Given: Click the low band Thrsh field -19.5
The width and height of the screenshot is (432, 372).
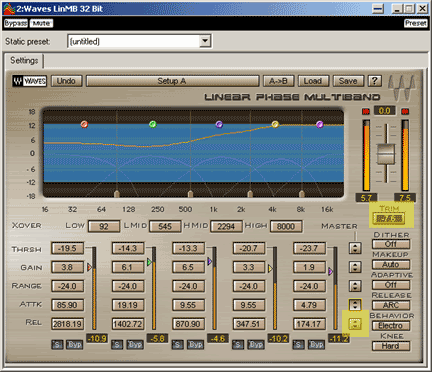Looking at the screenshot, I should [x=67, y=249].
